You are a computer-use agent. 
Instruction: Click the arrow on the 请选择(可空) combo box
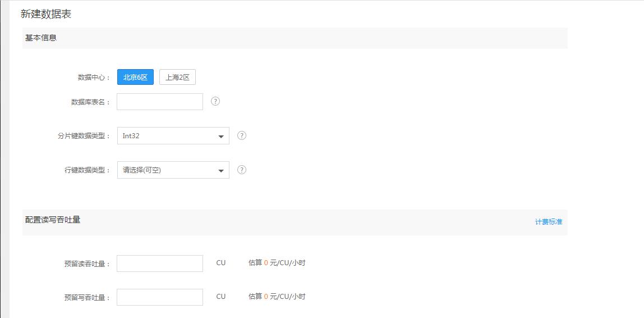pos(221,170)
